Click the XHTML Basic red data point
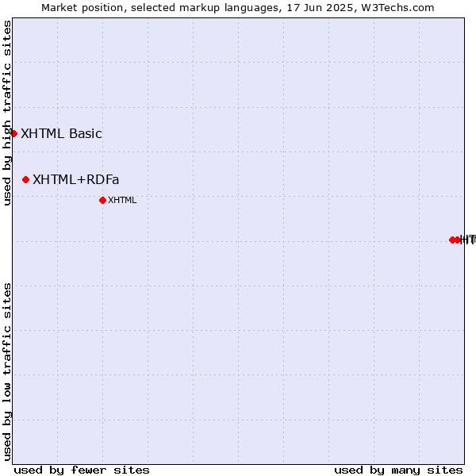 (x=13, y=133)
